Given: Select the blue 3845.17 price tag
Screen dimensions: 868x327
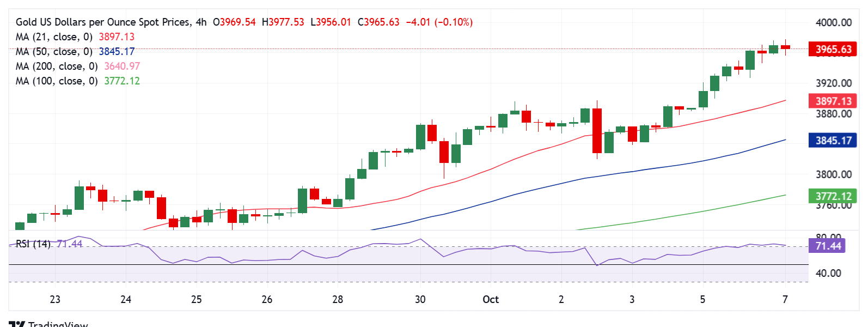Looking at the screenshot, I should tap(833, 141).
